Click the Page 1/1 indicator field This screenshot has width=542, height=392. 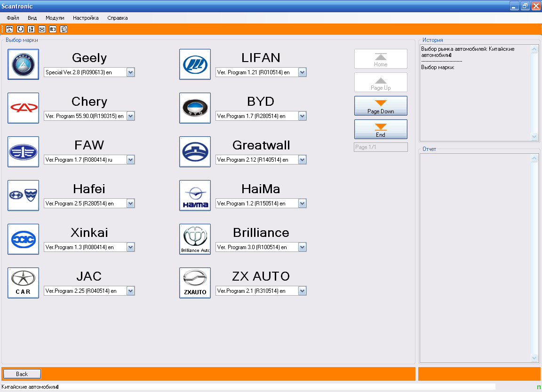coord(381,147)
